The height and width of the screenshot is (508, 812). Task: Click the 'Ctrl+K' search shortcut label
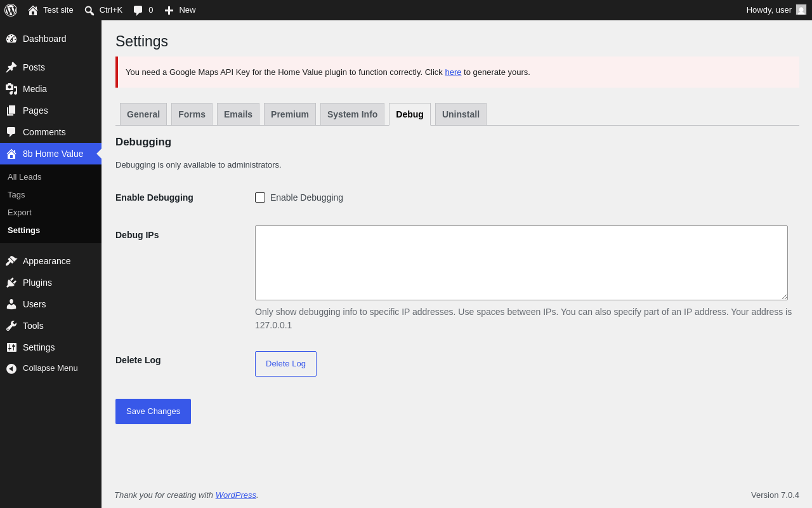pos(111,10)
